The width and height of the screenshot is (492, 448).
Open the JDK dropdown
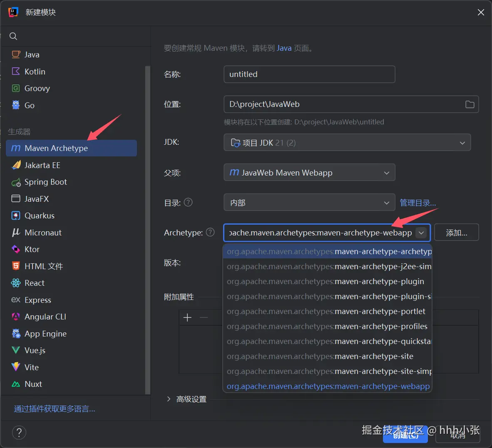[347, 142]
